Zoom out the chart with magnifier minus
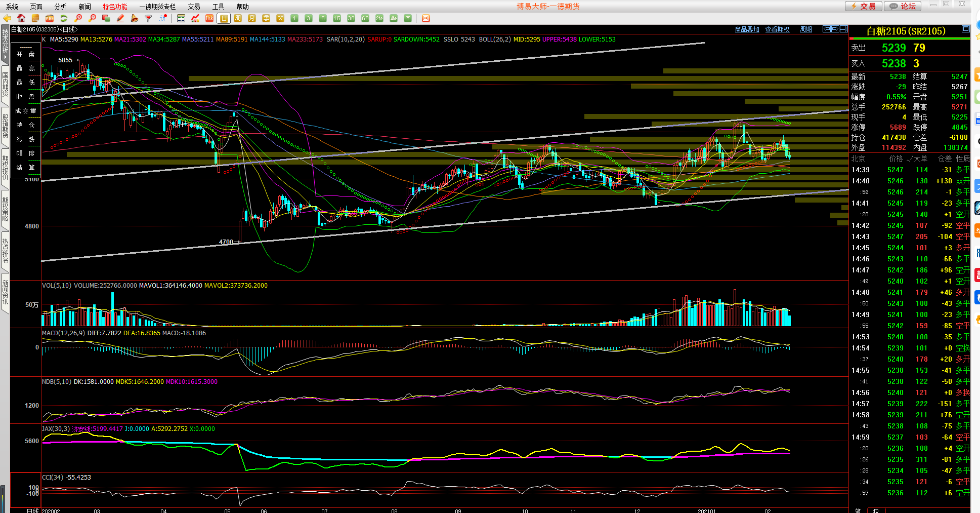Screen dimensions: 980x513 pos(92,18)
